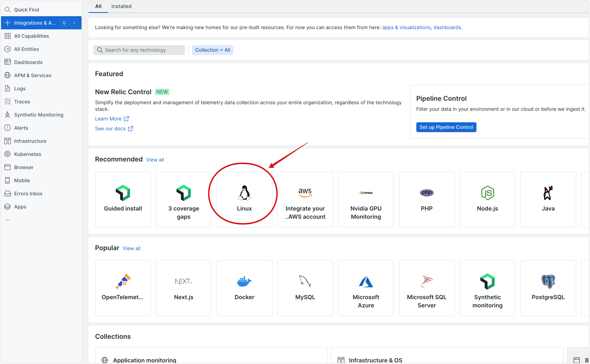Click Learn More link for New Relic Control
Image resolution: width=590 pixels, height=364 pixels.
[x=112, y=119]
